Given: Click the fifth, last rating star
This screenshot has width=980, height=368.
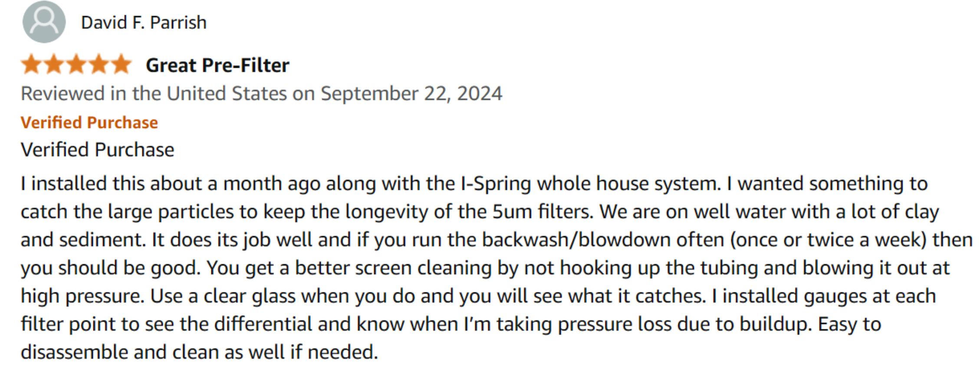Looking at the screenshot, I should 122,65.
